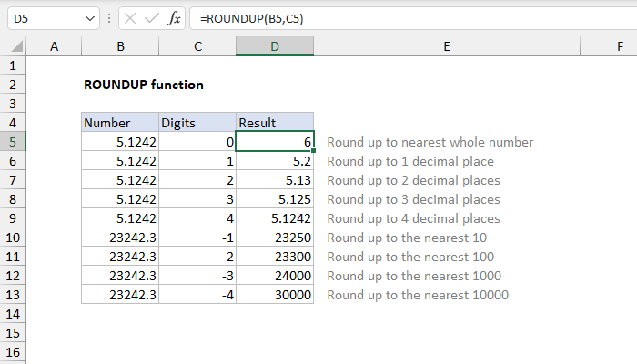637x364 pixels.
Task: Select row 6 header
Action: (x=13, y=161)
